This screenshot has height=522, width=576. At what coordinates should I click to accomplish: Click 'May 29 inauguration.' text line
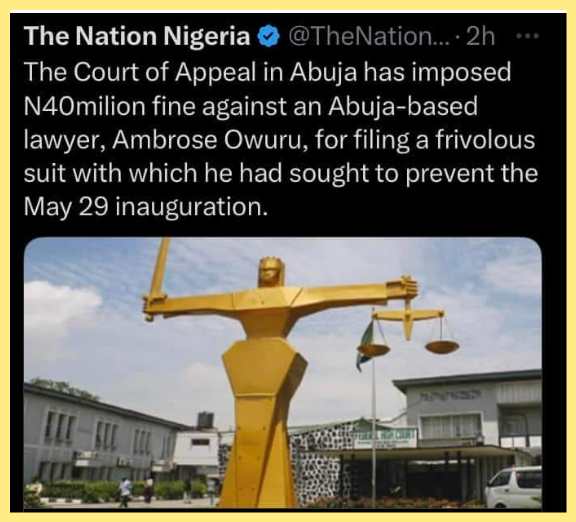tap(145, 208)
